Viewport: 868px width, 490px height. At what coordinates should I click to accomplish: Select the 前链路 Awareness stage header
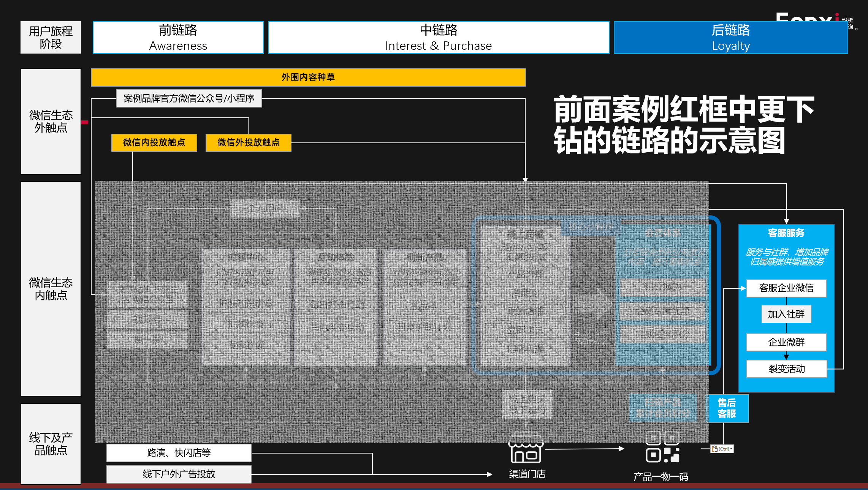point(178,38)
